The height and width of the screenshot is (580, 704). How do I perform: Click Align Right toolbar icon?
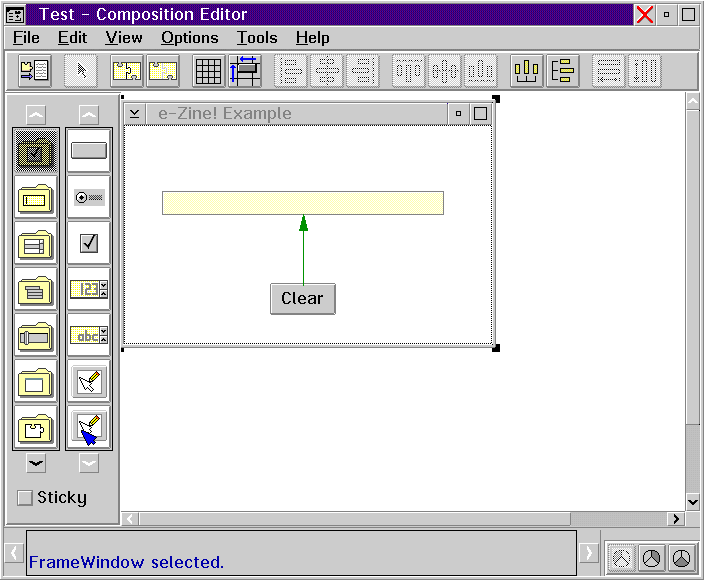pos(363,71)
